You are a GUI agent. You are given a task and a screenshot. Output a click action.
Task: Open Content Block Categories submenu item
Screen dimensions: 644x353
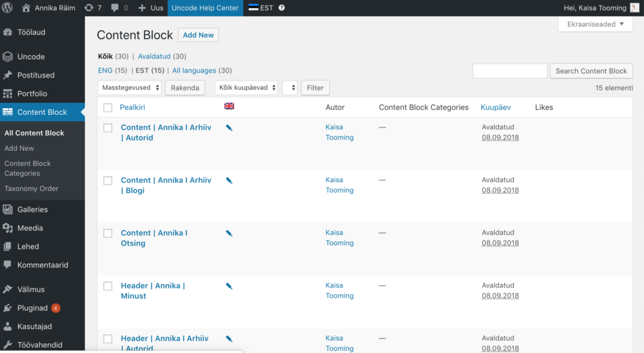coord(28,168)
